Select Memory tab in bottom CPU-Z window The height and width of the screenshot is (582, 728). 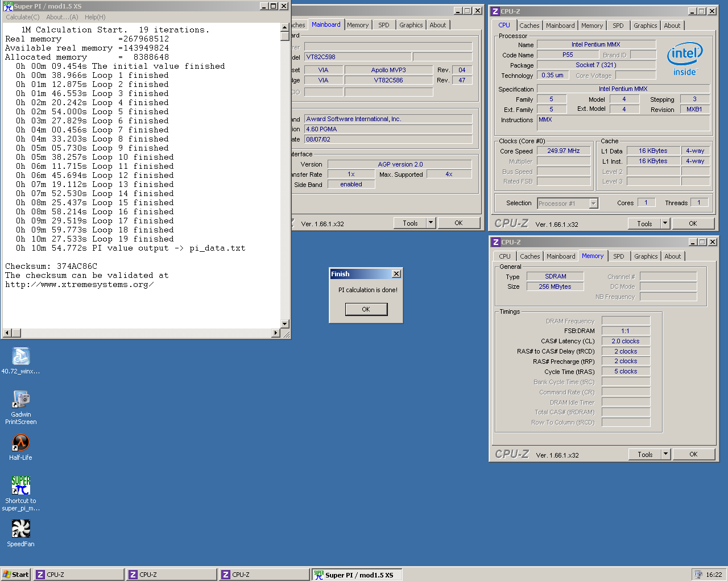point(593,256)
